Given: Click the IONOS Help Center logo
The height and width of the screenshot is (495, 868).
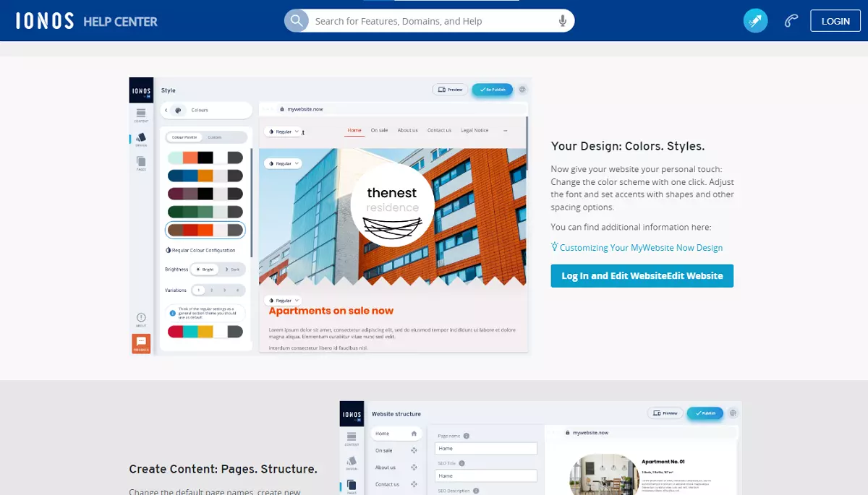Looking at the screenshot, I should [x=87, y=21].
